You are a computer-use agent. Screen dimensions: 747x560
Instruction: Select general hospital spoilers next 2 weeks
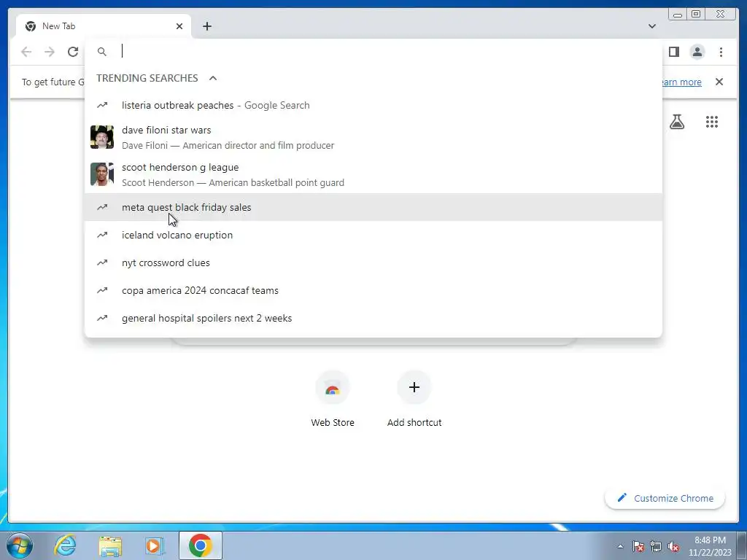[x=373, y=318]
